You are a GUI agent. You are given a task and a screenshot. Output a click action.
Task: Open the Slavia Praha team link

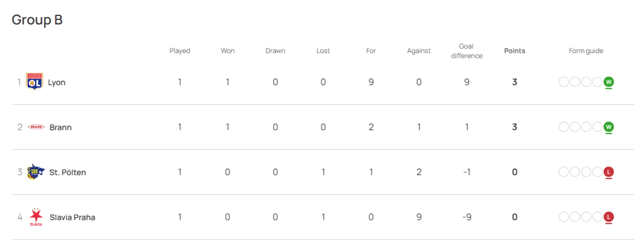(72, 217)
